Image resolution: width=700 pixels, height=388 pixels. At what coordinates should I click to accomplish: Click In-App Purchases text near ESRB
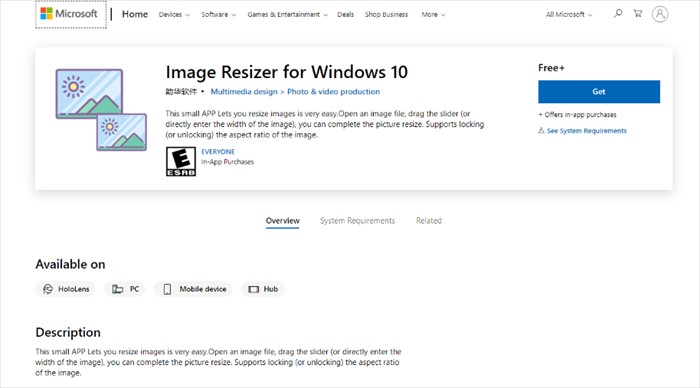[227, 162]
